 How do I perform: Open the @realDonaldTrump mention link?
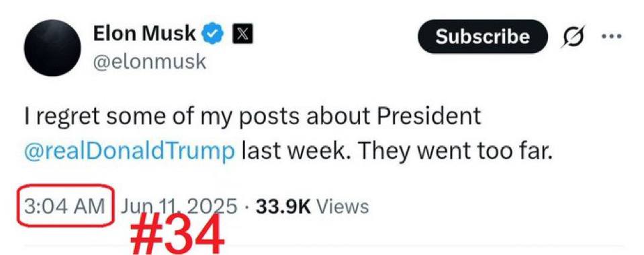[x=130, y=152]
